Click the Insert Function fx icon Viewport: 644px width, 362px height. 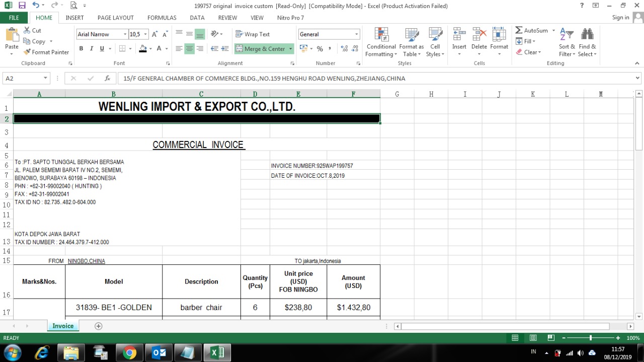coord(107,79)
